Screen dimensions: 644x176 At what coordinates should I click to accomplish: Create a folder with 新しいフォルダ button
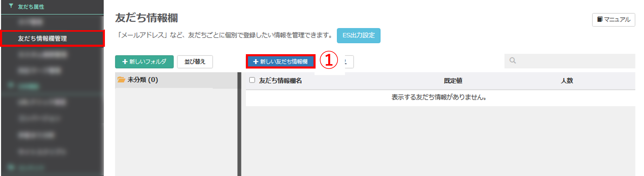click(144, 62)
